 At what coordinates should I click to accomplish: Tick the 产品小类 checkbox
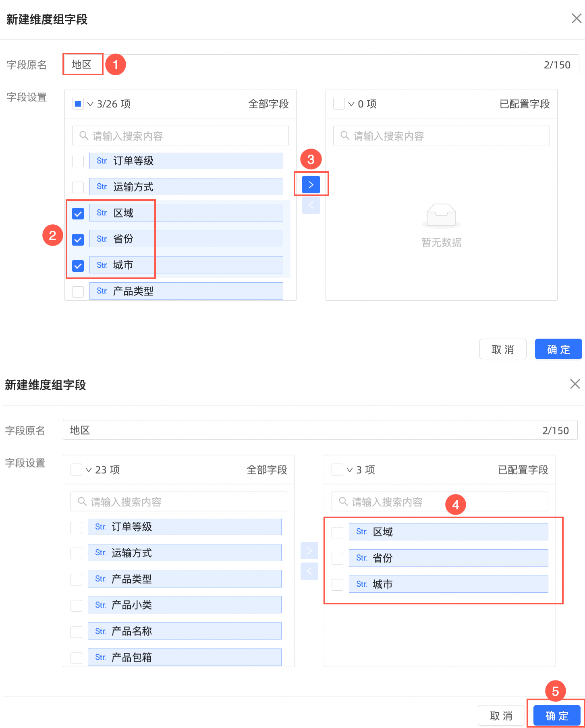pyautogui.click(x=76, y=605)
